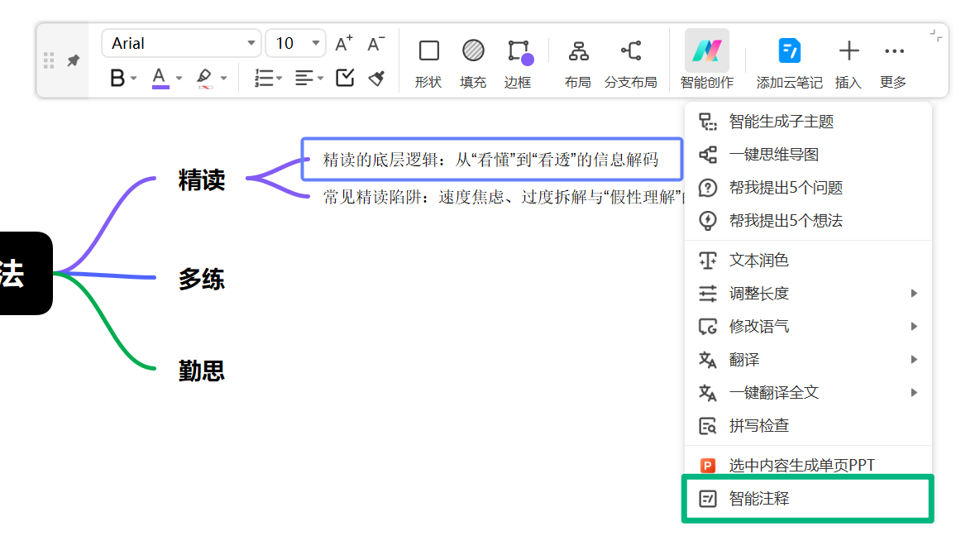Toggle bold formatting

pyautogui.click(x=117, y=78)
